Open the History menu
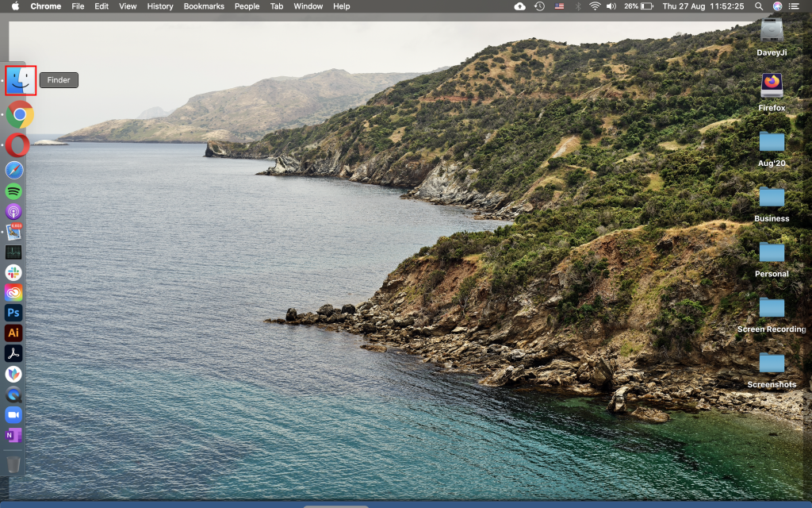Image resolution: width=812 pixels, height=508 pixels. coord(160,6)
